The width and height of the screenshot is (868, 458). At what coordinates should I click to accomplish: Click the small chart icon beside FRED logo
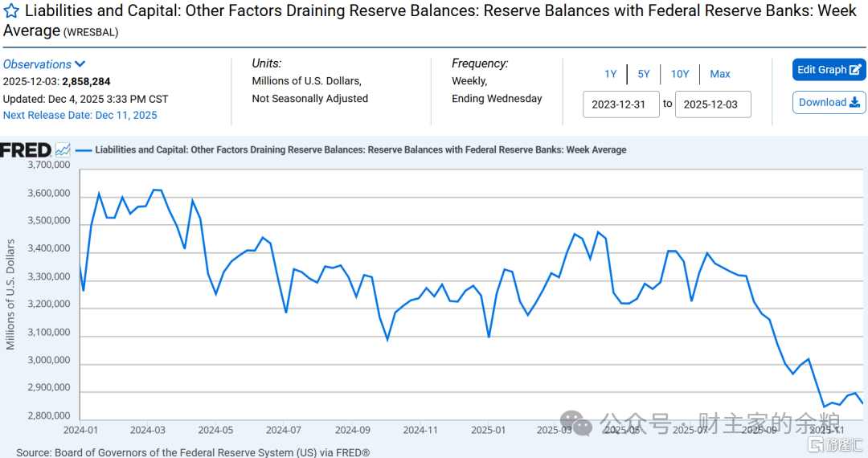(63, 150)
